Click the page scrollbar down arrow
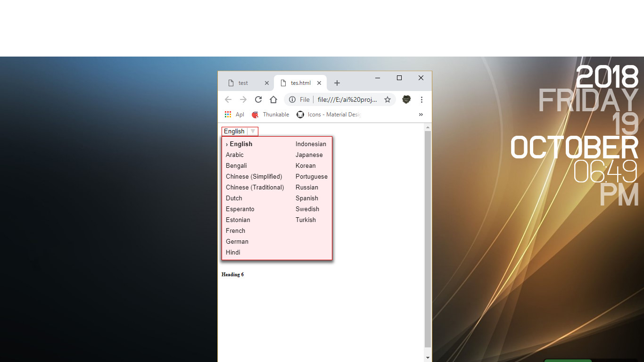The image size is (644, 362). (x=428, y=358)
